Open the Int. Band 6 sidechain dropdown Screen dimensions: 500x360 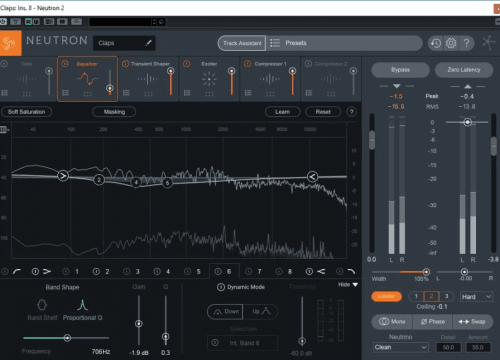point(243,343)
